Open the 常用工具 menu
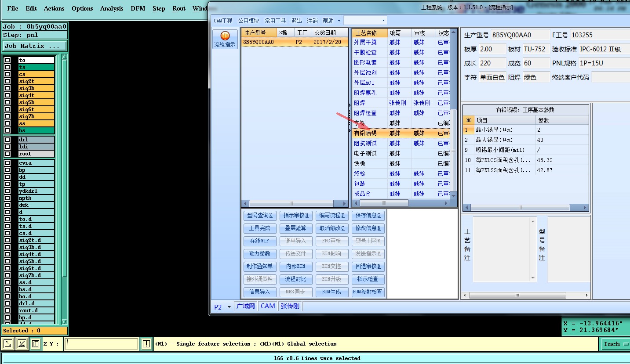Screen dimensions: 630x364 (275, 21)
